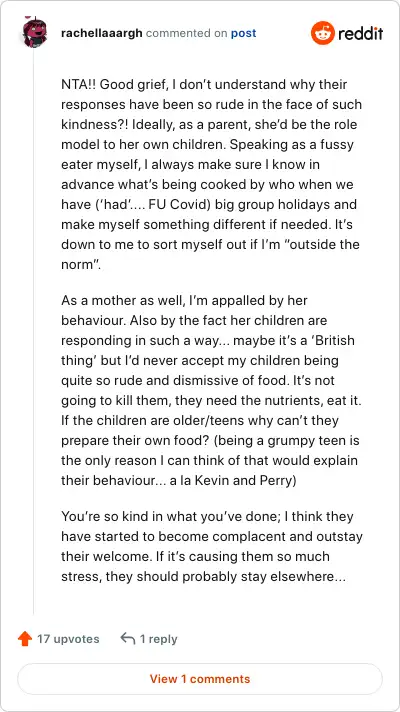The image size is (400, 712).
Task: Click the "FU Covid" phrase in the comment
Action: 172,205
